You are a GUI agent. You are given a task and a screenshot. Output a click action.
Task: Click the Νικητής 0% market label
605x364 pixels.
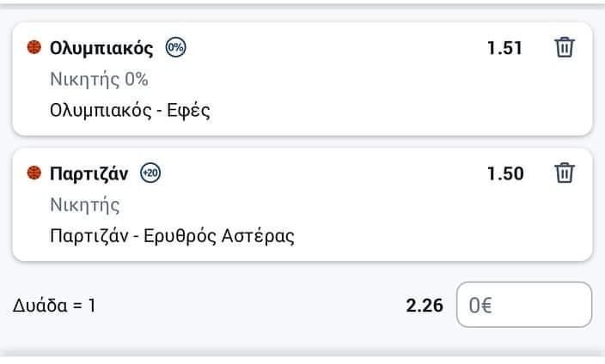pos(99,80)
